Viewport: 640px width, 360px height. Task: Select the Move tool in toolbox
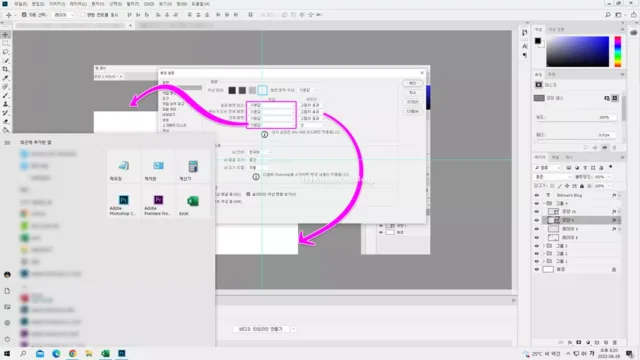tap(6, 35)
